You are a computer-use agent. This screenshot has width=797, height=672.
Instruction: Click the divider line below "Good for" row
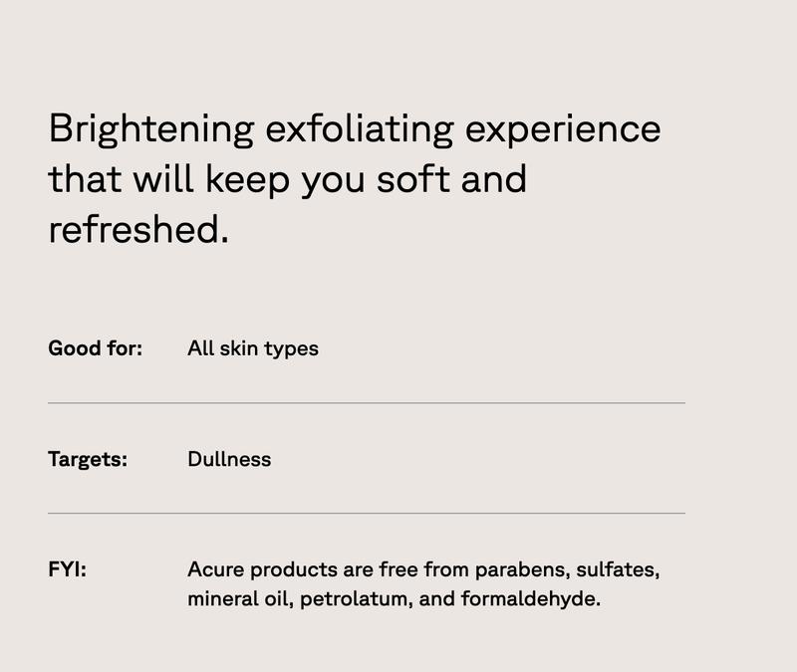point(367,403)
